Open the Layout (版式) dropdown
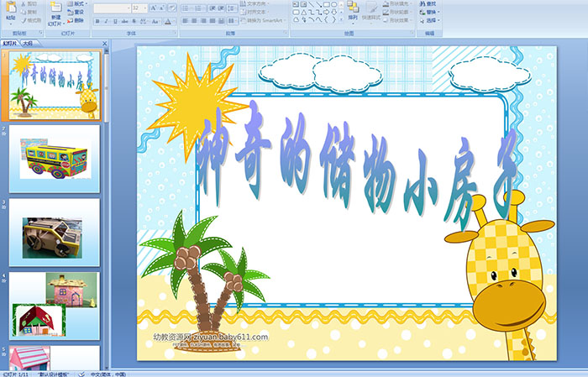 coord(79,3)
